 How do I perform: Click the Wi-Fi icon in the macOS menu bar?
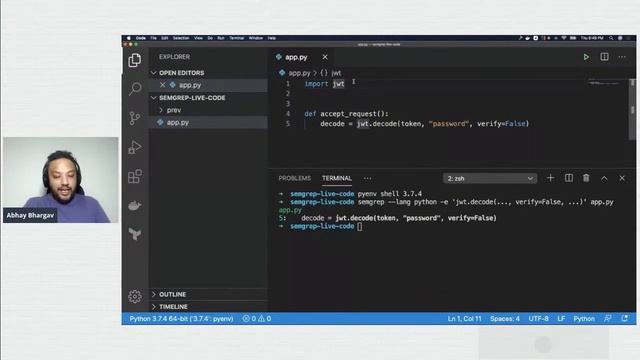[x=564, y=38]
